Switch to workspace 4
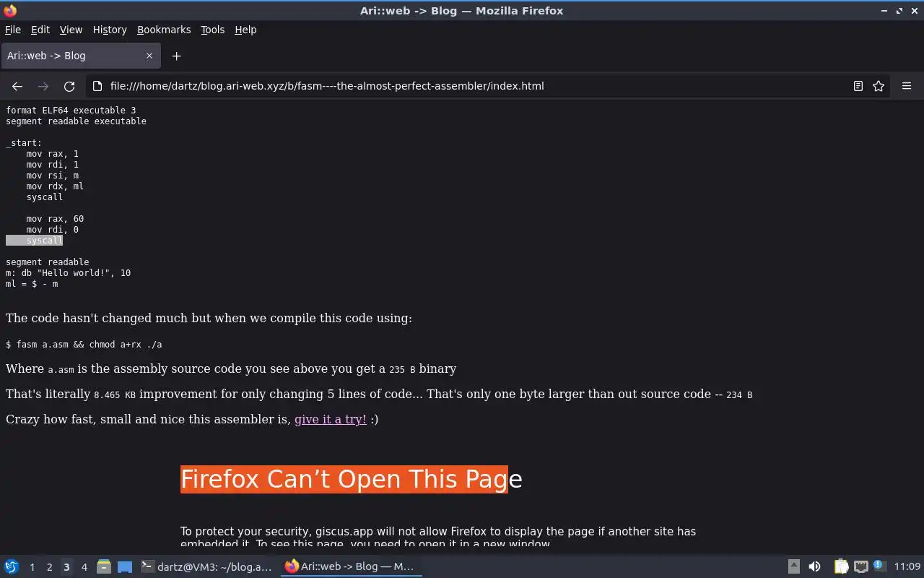 point(84,567)
